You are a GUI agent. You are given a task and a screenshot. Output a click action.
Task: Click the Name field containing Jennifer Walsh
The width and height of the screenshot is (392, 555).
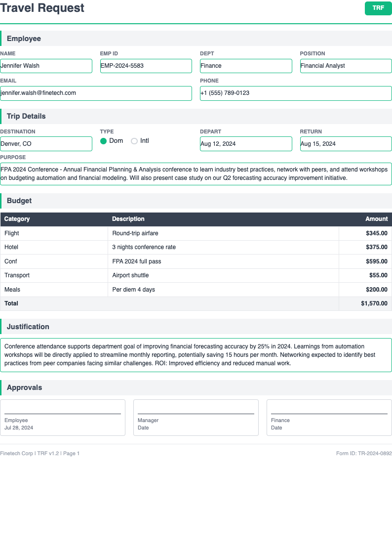tap(46, 66)
